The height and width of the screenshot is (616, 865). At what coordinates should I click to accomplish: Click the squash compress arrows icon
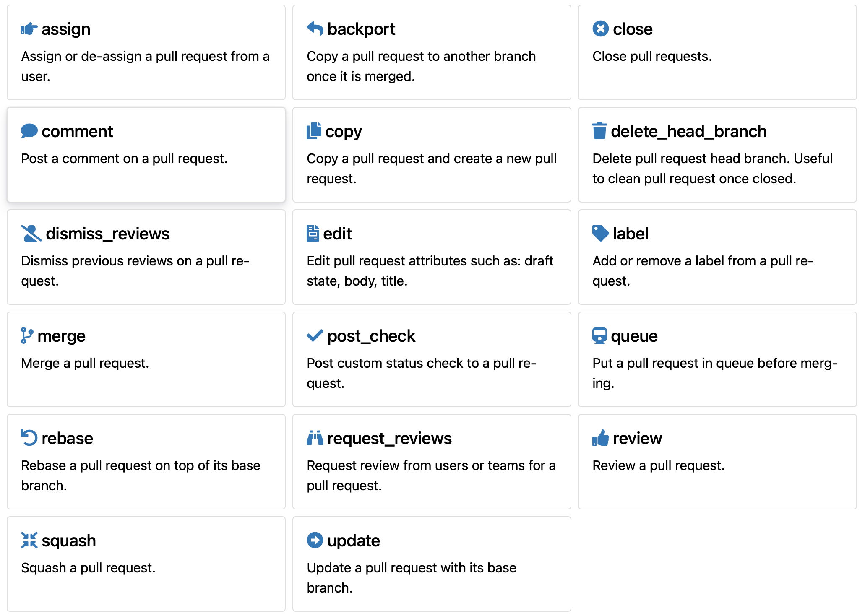(x=29, y=540)
